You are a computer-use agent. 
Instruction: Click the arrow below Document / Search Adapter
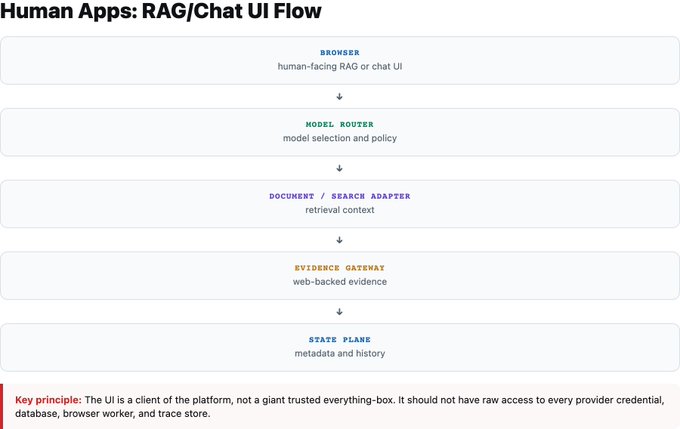[340, 240]
